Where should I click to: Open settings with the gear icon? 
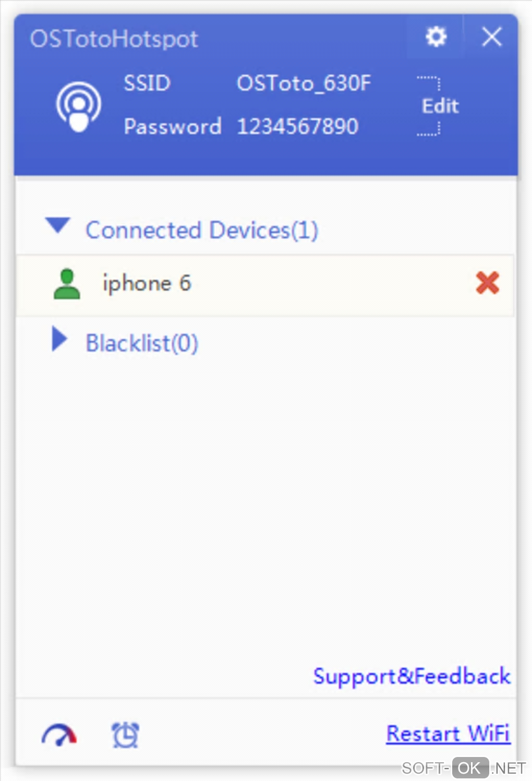click(x=436, y=37)
